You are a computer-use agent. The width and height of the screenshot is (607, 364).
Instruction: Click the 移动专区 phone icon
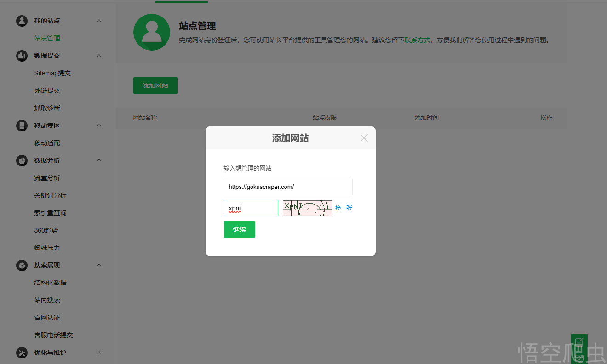click(x=22, y=125)
